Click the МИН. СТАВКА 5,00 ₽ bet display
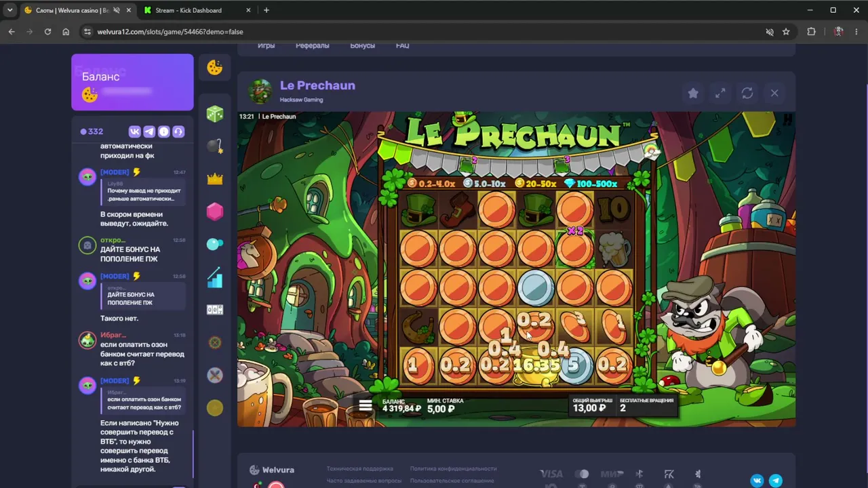The image size is (868, 488). (446, 405)
